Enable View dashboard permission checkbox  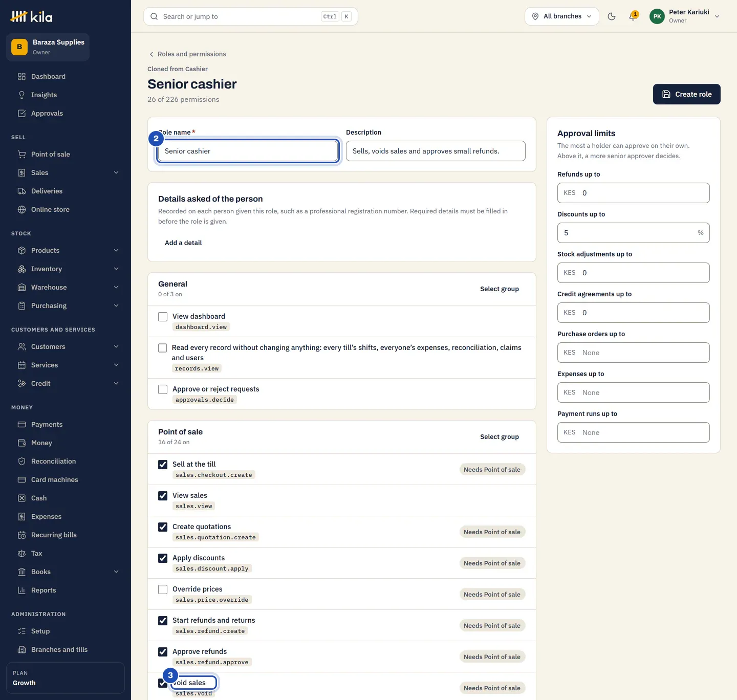pyautogui.click(x=163, y=317)
